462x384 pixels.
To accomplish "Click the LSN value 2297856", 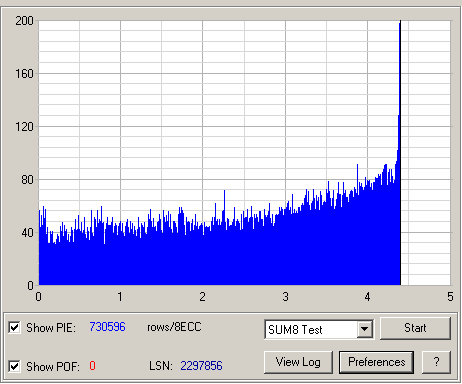I will [x=201, y=366].
